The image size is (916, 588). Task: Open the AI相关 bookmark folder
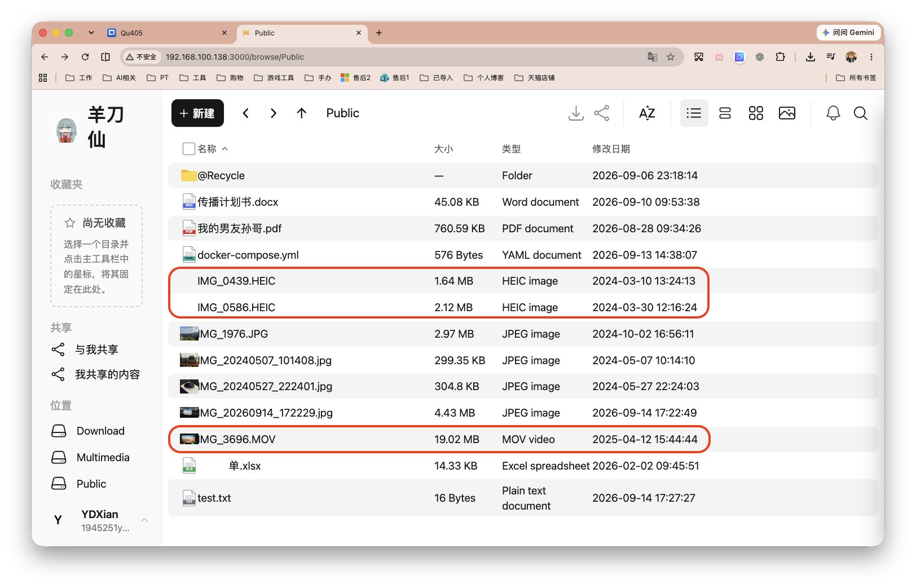tap(119, 78)
